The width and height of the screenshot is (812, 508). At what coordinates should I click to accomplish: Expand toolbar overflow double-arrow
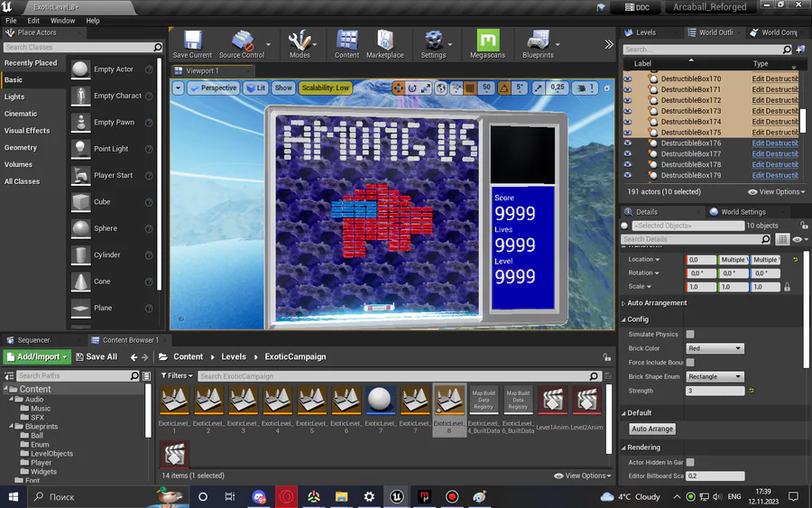(x=609, y=44)
